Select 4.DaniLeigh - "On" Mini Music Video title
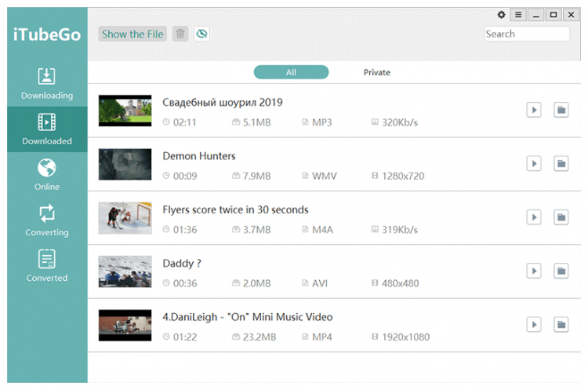The image size is (588, 390). coord(248,317)
